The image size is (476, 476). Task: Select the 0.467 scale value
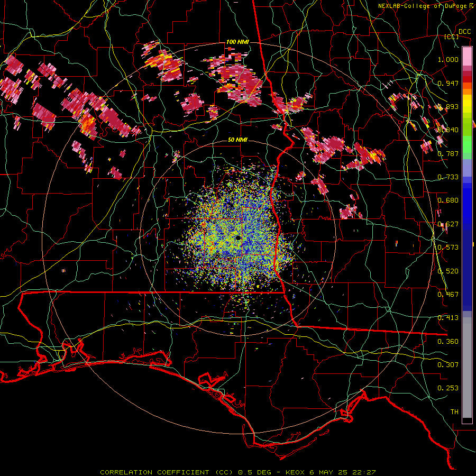coord(448,295)
